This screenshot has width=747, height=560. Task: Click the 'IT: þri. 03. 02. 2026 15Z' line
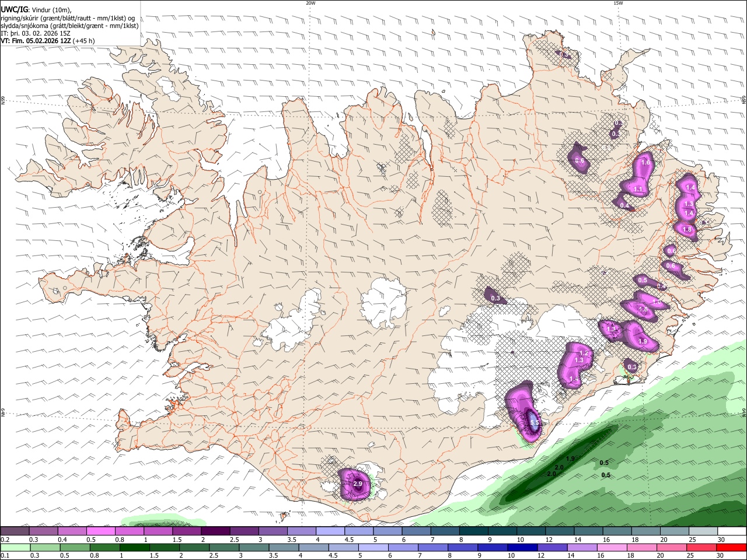coord(36,33)
